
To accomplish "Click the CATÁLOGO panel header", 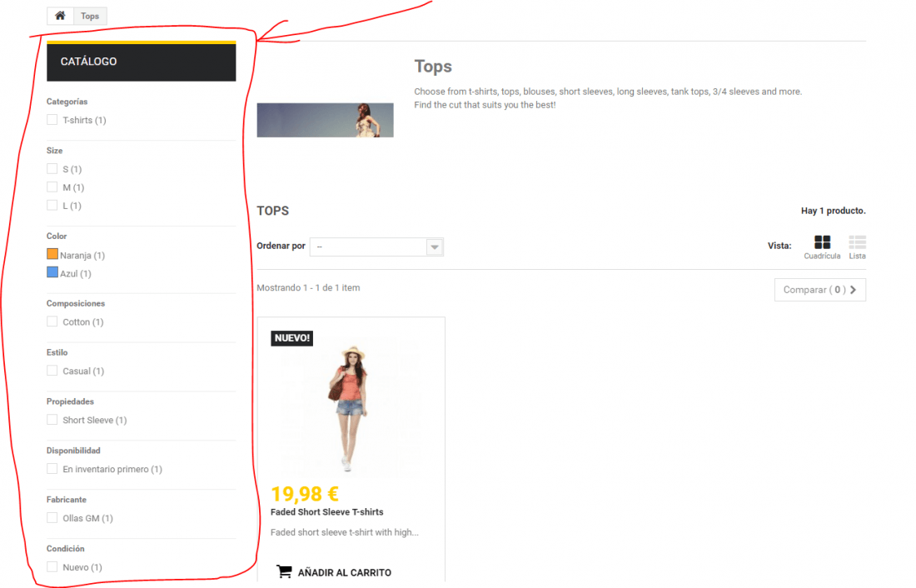I will [x=142, y=62].
